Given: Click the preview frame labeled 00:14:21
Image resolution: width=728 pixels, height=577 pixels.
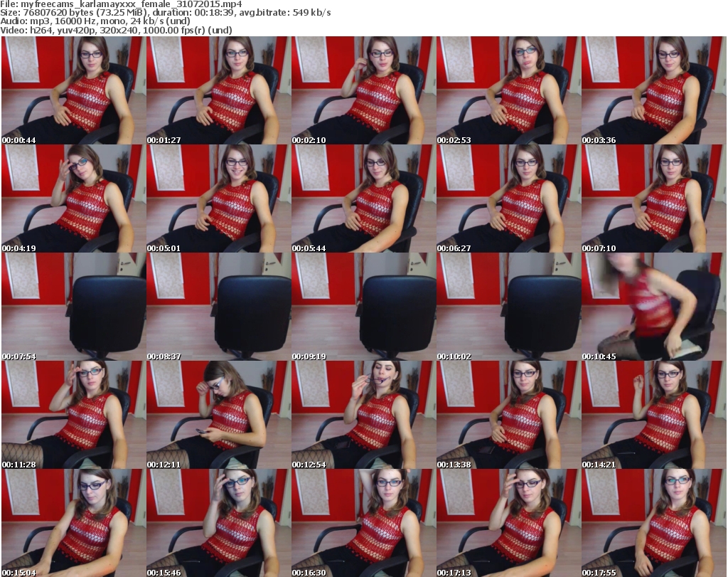Looking at the screenshot, I should (654, 415).
